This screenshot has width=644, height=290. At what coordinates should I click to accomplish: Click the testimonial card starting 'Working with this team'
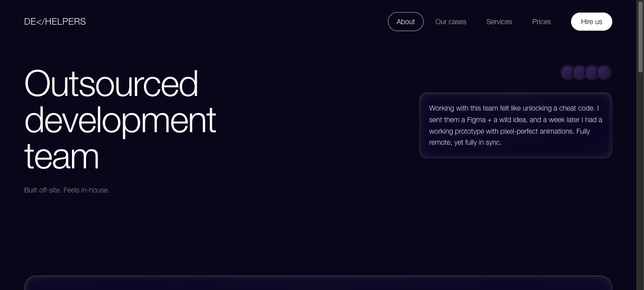coord(516,125)
